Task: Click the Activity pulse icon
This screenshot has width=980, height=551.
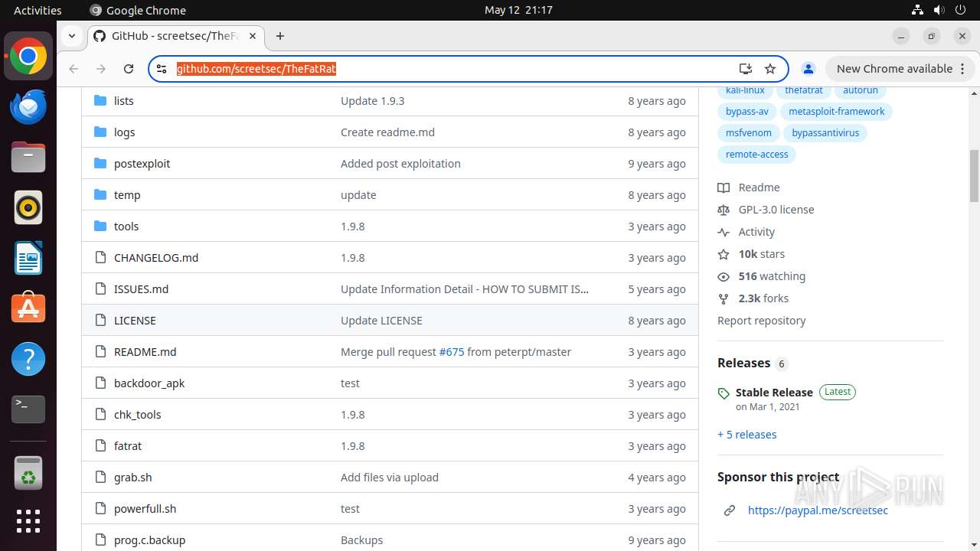Action: tap(724, 232)
